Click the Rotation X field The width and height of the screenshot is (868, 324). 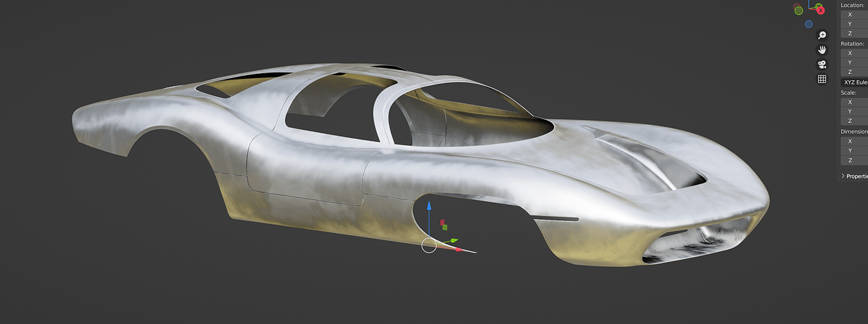tap(854, 53)
